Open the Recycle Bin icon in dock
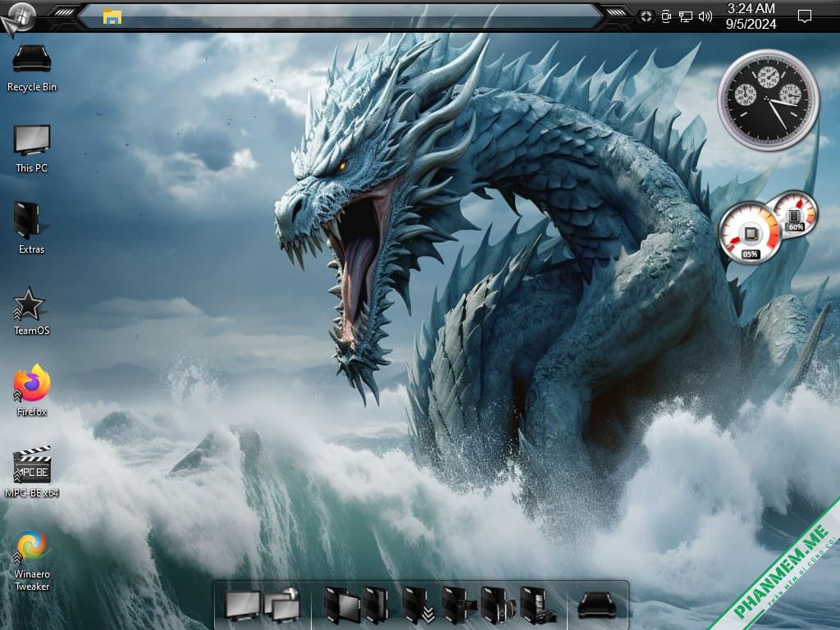This screenshot has width=840, height=630. pyautogui.click(x=597, y=605)
